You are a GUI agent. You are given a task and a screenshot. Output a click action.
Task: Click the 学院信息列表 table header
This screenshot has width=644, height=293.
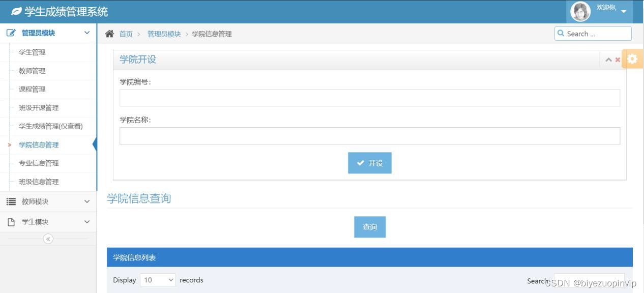click(370, 257)
